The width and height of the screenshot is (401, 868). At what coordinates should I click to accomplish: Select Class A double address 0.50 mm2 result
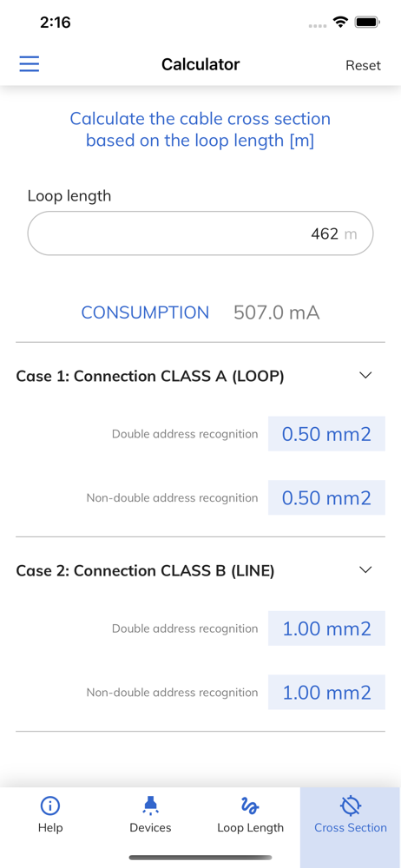point(326,434)
